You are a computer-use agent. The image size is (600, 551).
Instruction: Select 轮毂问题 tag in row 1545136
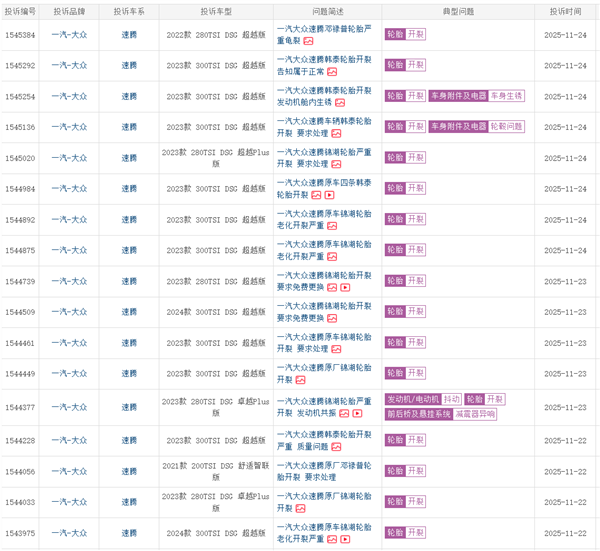506,127
